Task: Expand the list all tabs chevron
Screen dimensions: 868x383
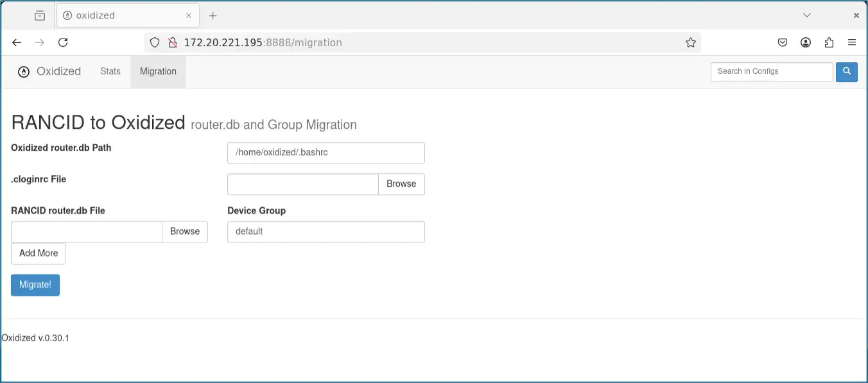Action: 807,15
